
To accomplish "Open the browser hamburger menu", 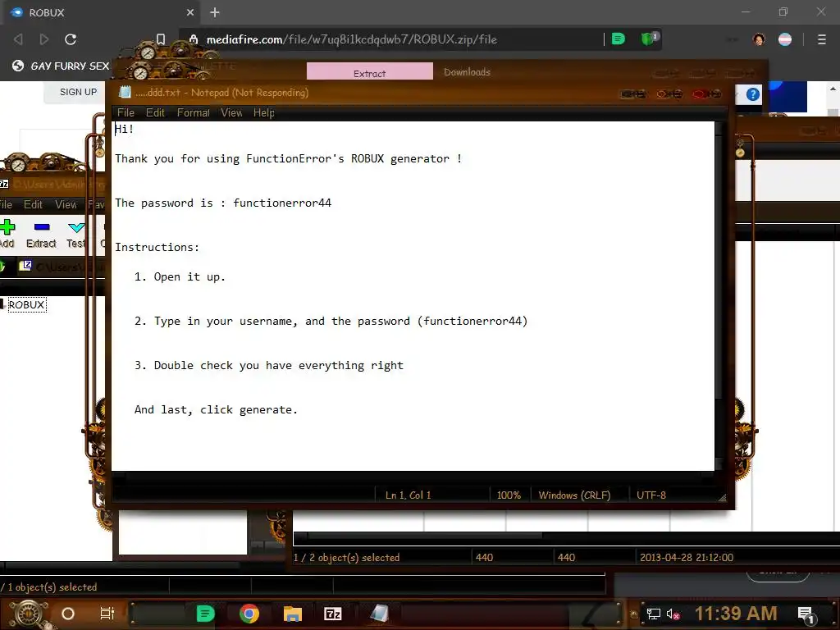I will coord(822,39).
